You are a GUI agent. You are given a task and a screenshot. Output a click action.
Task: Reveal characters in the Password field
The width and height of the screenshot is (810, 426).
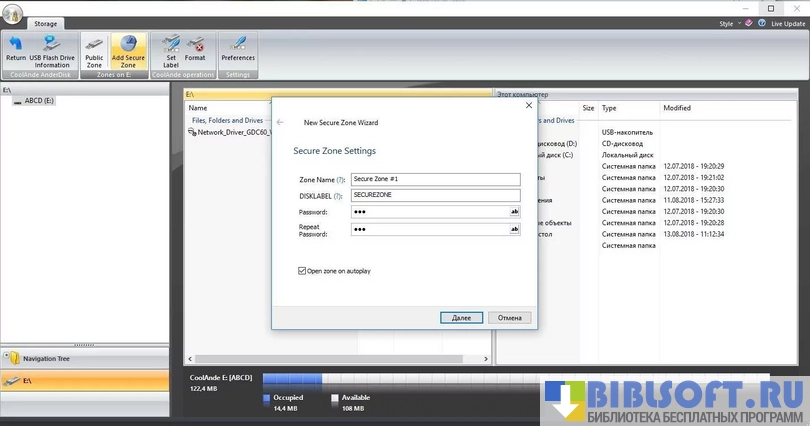pyautogui.click(x=515, y=212)
